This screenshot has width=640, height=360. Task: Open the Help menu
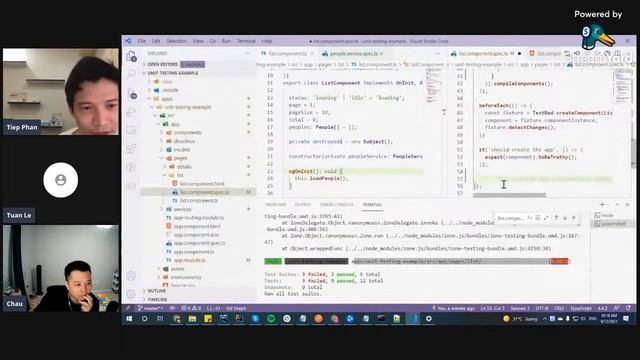[x=267, y=41]
